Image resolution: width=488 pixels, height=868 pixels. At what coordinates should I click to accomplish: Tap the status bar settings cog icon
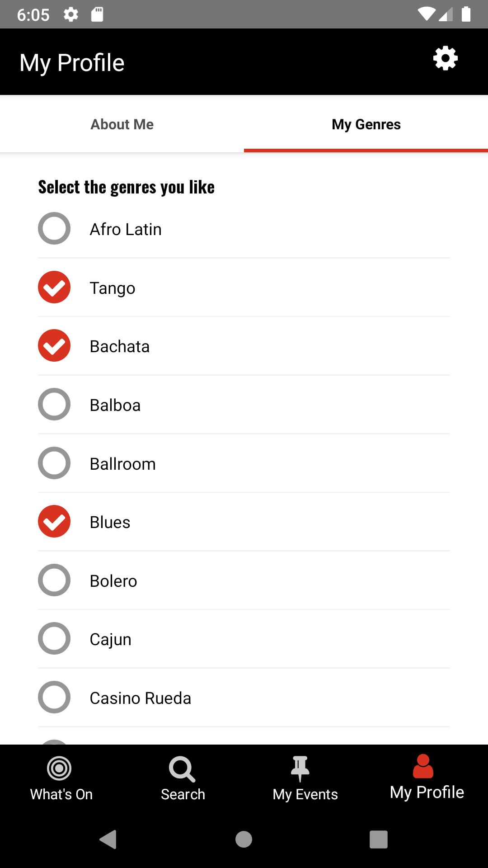pos(71,14)
